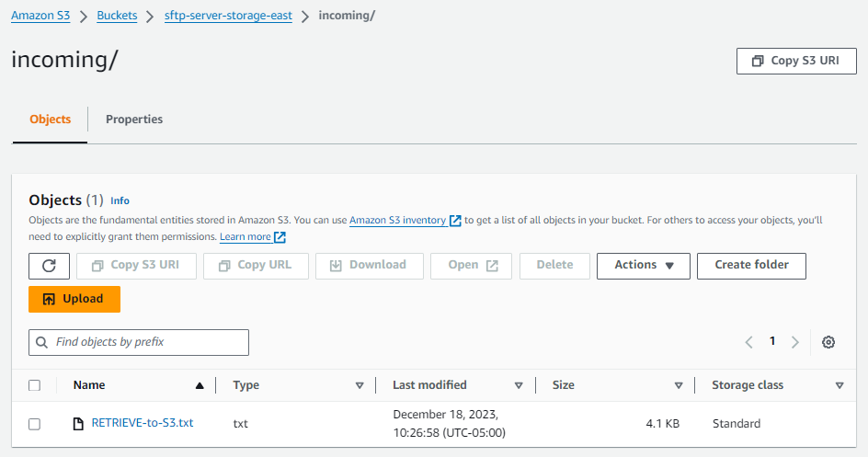Sort by Name using ascending arrow
868x457 pixels.
tap(200, 386)
